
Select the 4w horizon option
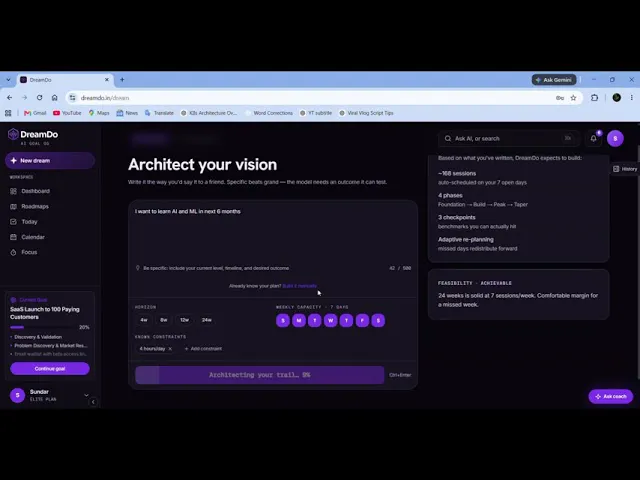click(x=144, y=320)
